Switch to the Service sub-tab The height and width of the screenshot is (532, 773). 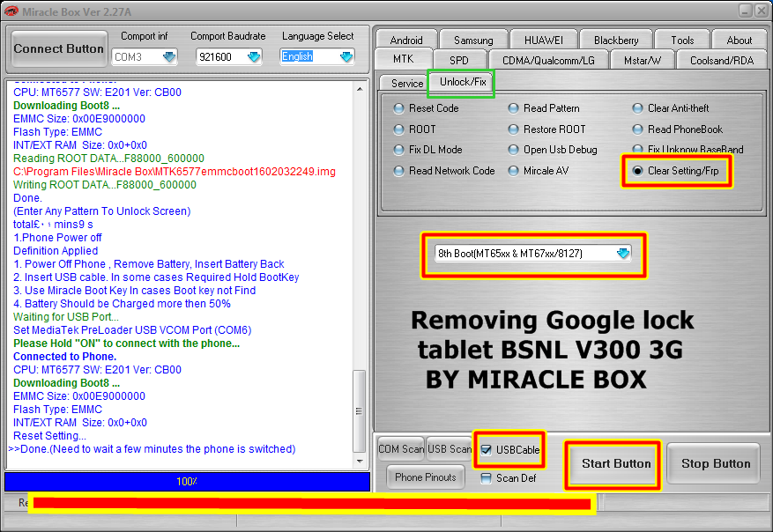pyautogui.click(x=407, y=83)
